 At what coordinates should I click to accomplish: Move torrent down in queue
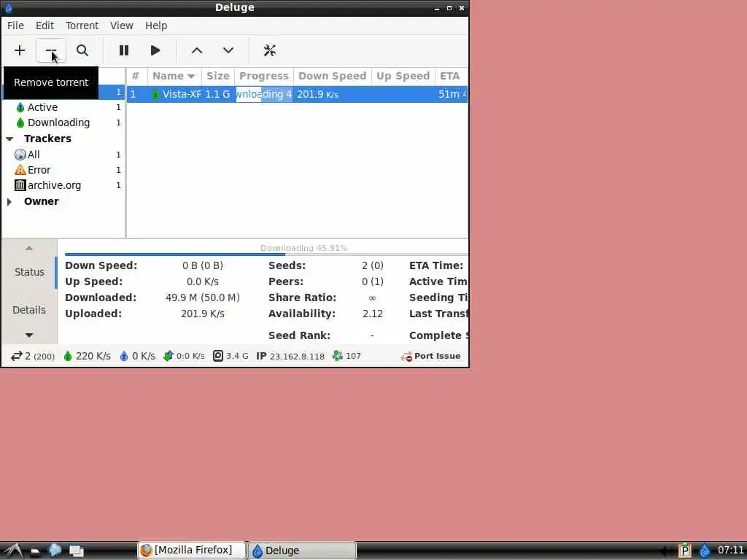pos(228,50)
